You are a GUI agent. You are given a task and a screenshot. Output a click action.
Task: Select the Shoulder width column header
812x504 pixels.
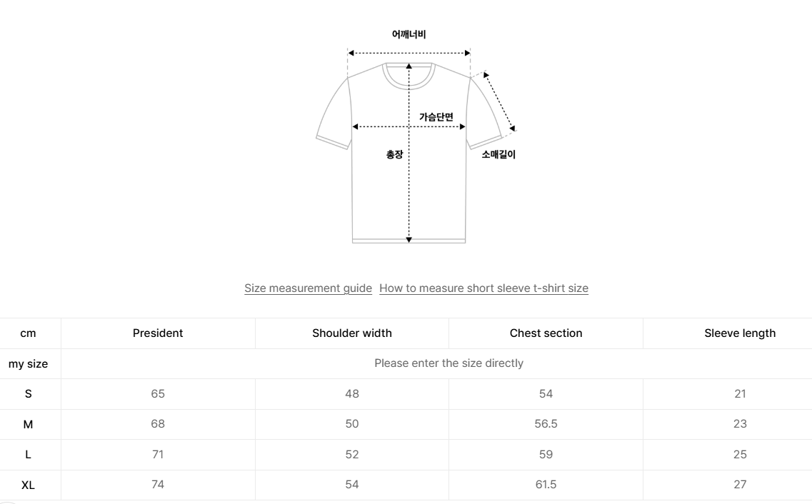click(352, 333)
